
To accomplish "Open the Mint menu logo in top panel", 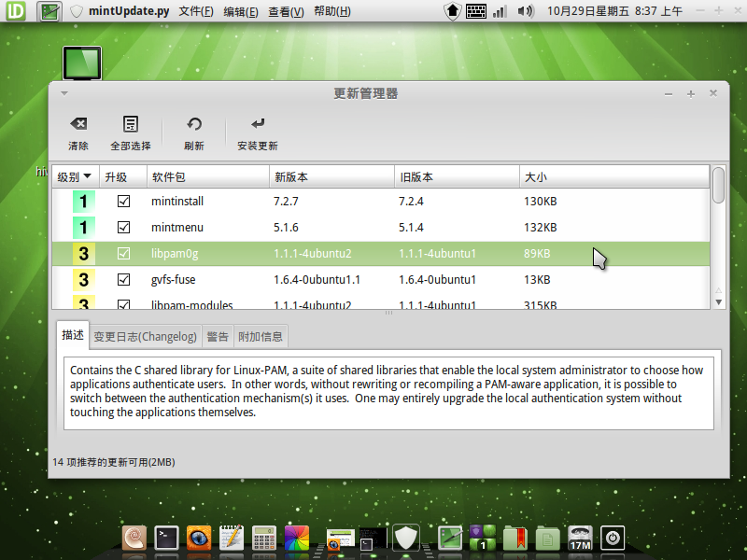I will click(x=16, y=10).
